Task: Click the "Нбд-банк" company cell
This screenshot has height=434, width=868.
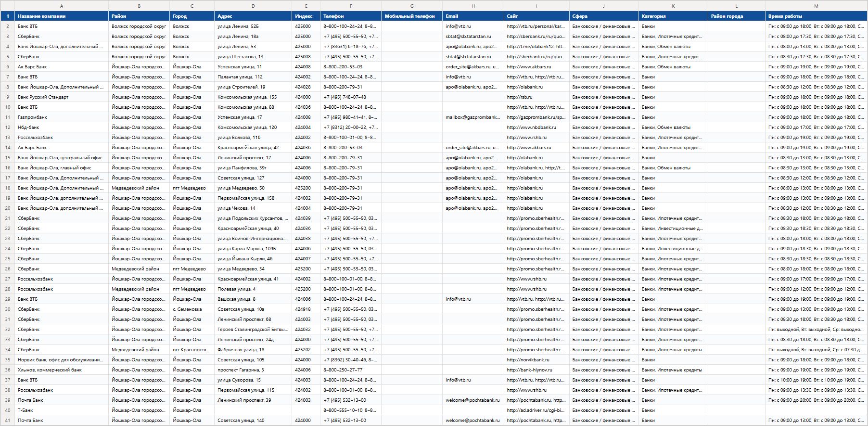Action: click(62, 128)
